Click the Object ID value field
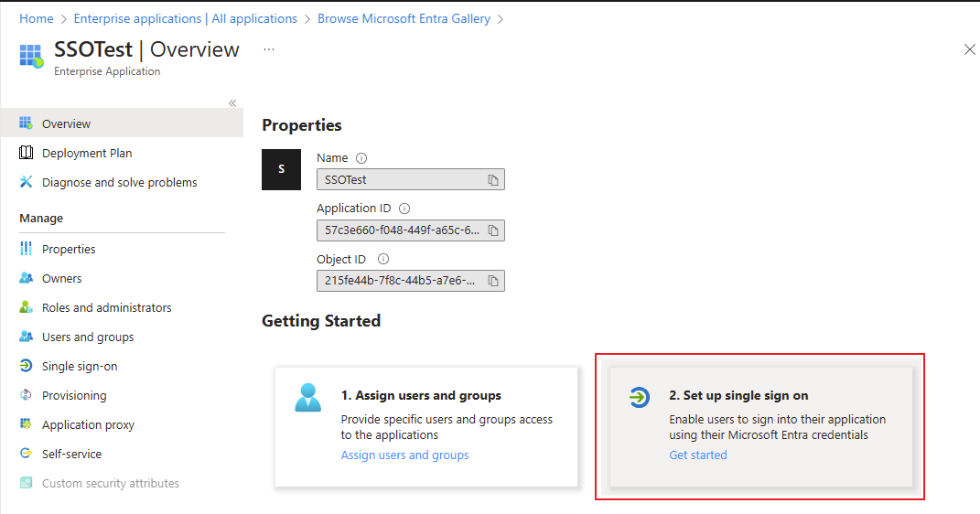Image resolution: width=980 pixels, height=514 pixels. 411,281
